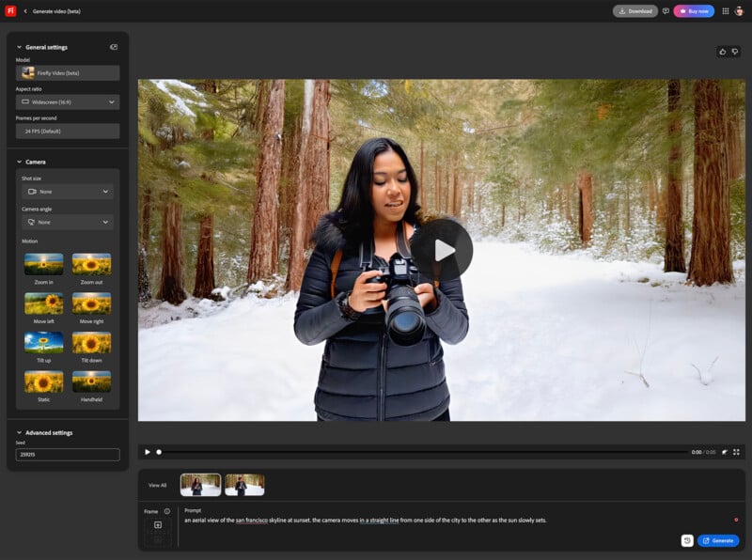Open the Aspect ratio dropdown
752x560 pixels.
click(x=68, y=101)
